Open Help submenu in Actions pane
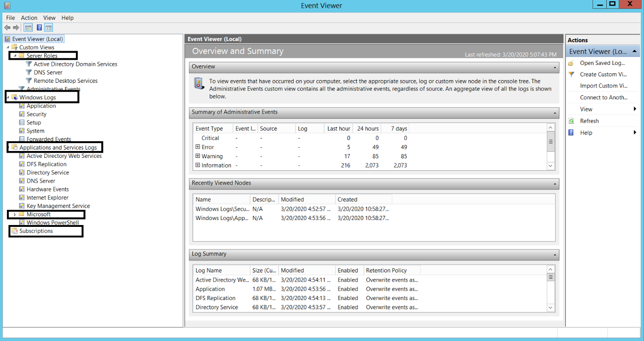This screenshot has height=341, width=644. tap(603, 133)
